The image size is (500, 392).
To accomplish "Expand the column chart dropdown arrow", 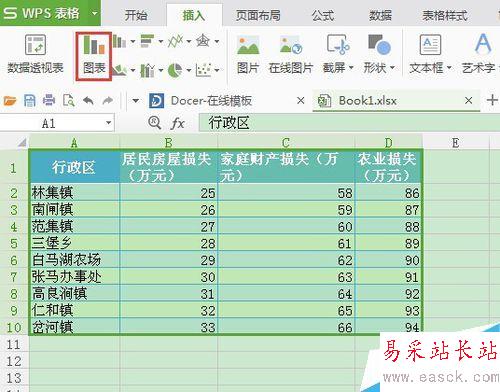I will (132, 42).
